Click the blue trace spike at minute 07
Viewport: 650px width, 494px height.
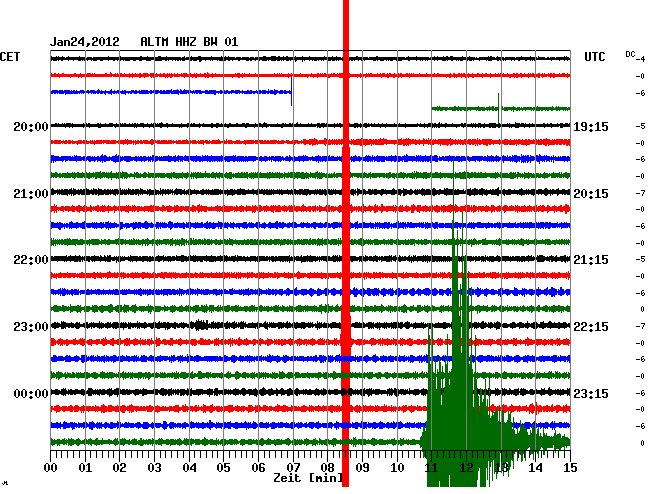(x=291, y=91)
